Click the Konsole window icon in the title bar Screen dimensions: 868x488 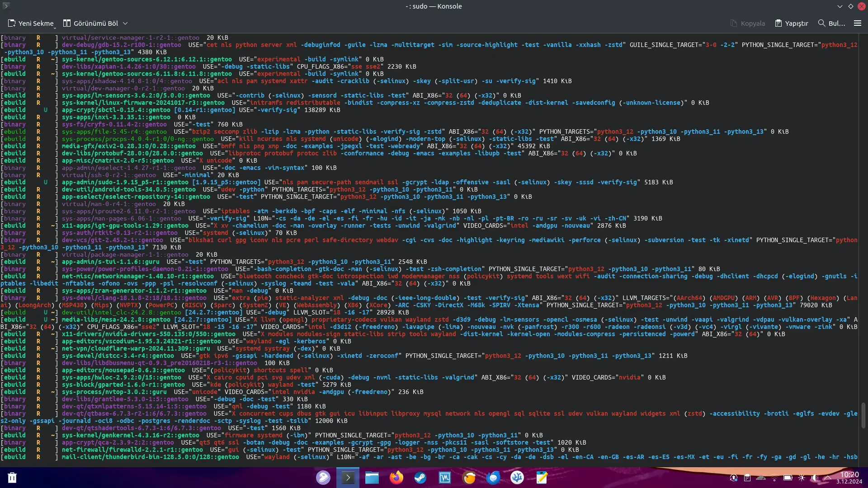click(6, 6)
